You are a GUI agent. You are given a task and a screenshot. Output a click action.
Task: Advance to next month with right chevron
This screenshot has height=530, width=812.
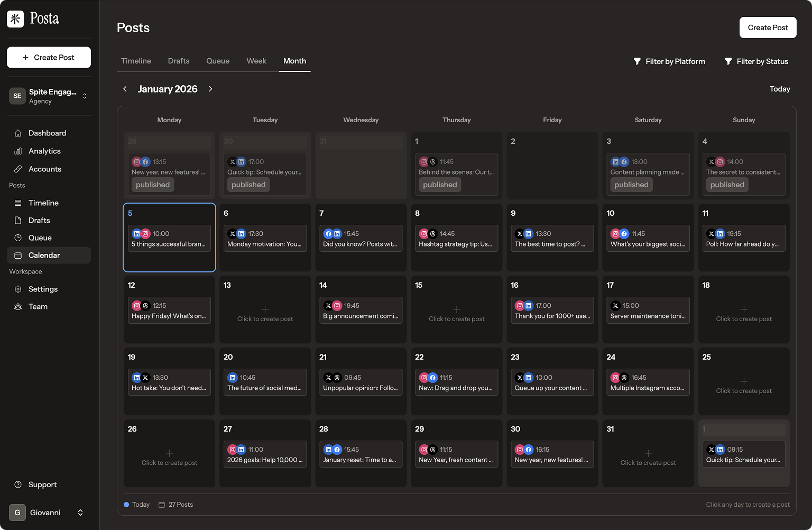click(x=210, y=89)
